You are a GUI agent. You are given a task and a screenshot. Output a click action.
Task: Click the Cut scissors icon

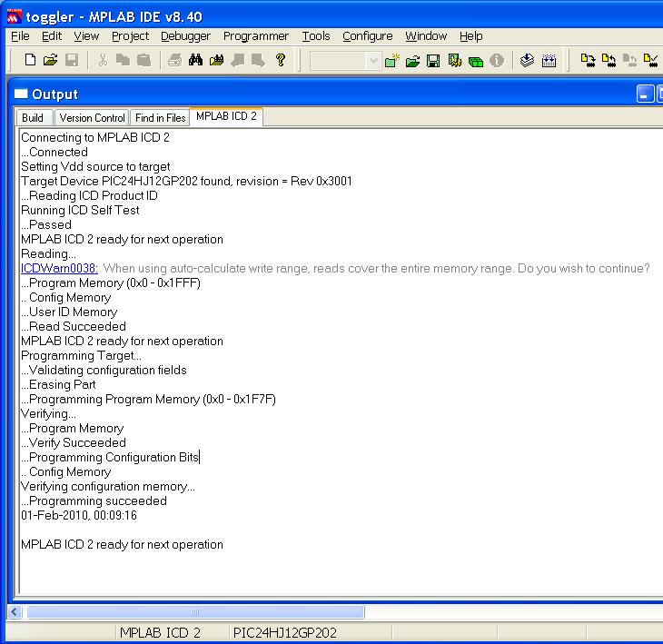[103, 60]
